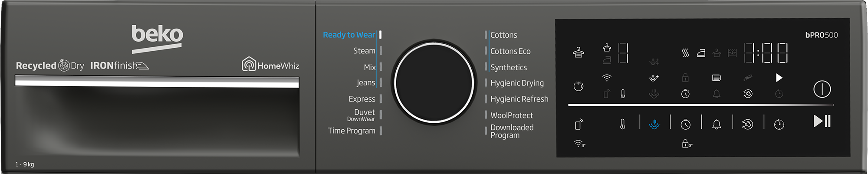Click the water tank drawer handle

click(157, 82)
